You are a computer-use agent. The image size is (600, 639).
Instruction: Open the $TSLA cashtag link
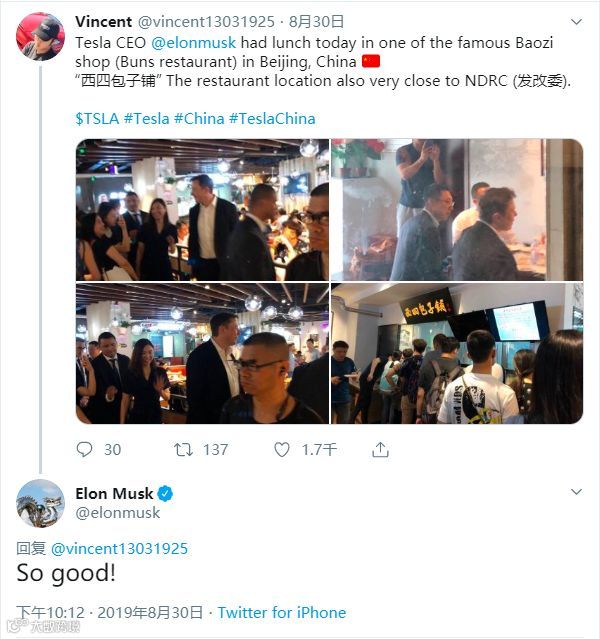96,118
